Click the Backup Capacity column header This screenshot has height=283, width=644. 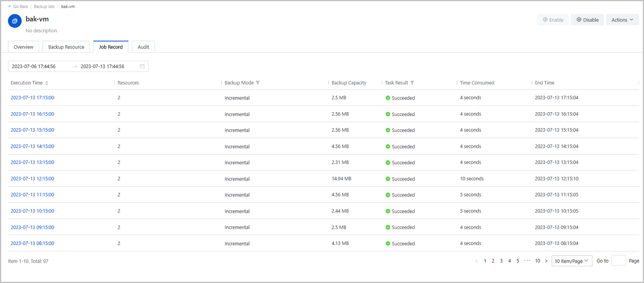[349, 83]
